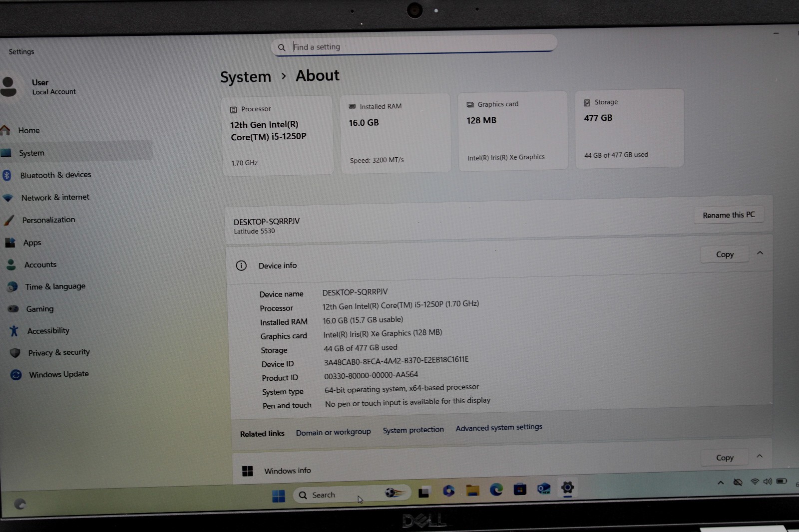The height and width of the screenshot is (532, 799).
Task: Click the volume speaker tray icon
Action: [768, 481]
